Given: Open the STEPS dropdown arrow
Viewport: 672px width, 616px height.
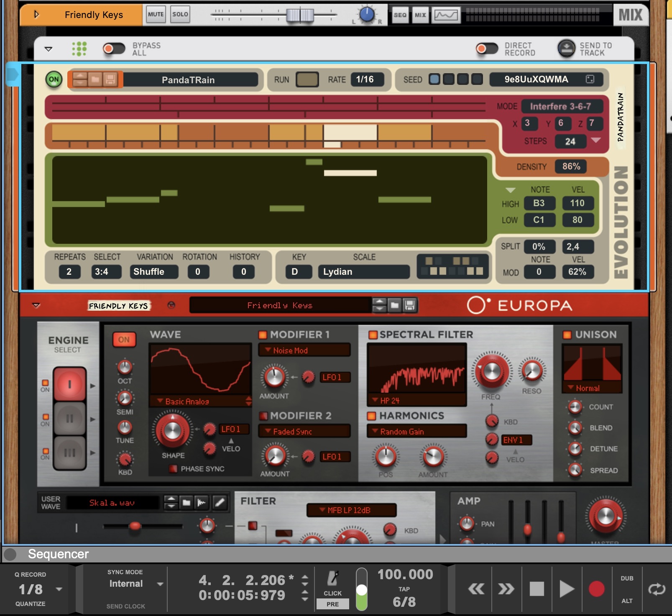Looking at the screenshot, I should click(x=596, y=141).
